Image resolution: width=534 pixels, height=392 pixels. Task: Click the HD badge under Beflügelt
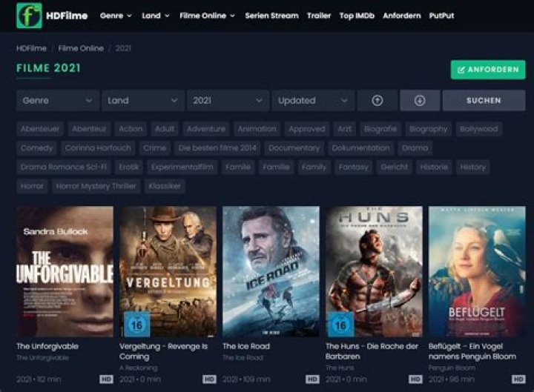pyautogui.click(x=518, y=379)
